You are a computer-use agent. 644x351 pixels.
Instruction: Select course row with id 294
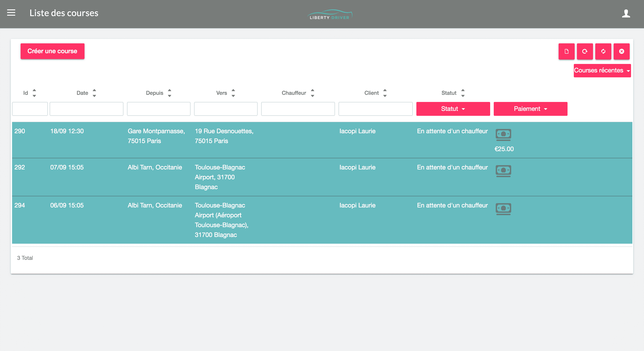coord(322,220)
